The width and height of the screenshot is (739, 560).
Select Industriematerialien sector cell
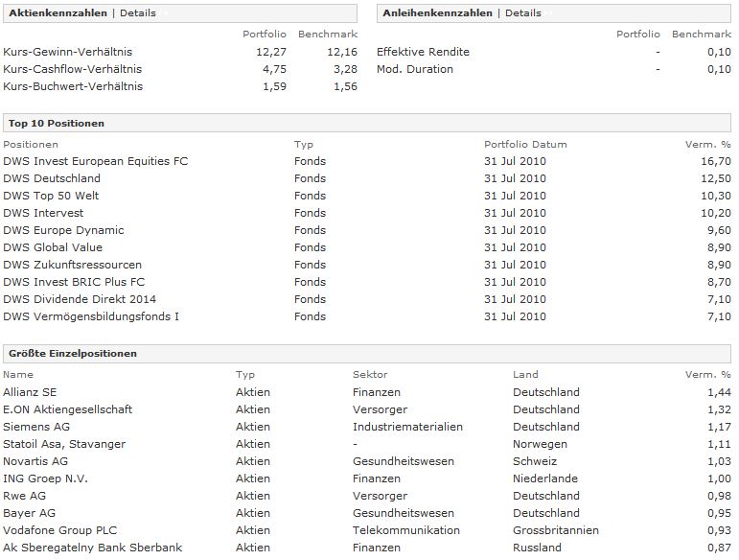click(407, 427)
